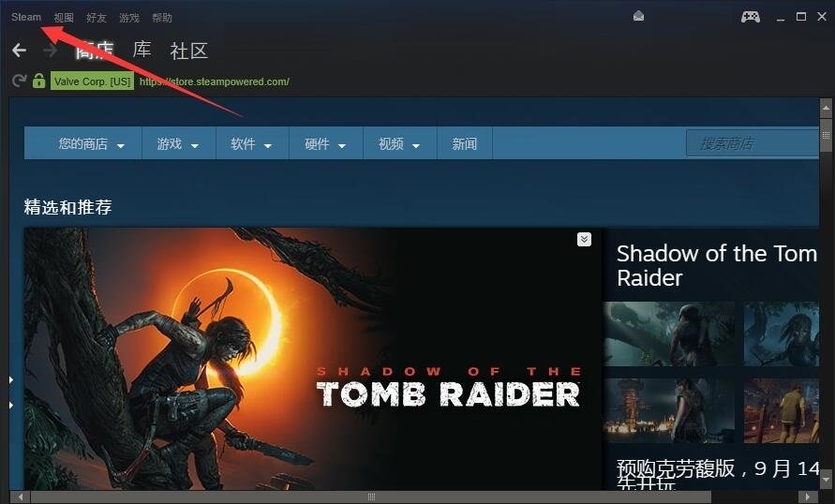View the night town screenshot thumbnail

pos(669,411)
